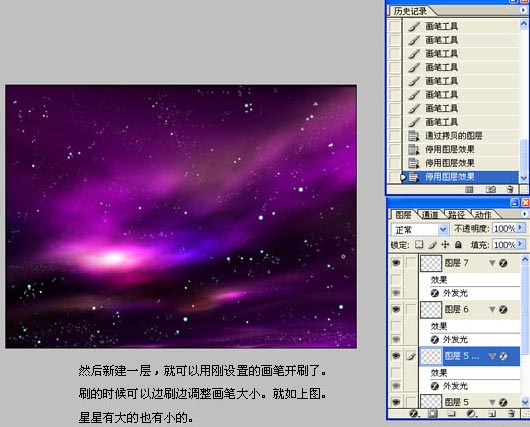The height and width of the screenshot is (427, 530).
Task: Open the Layers panel flyout menu arrow
Action: coord(525,214)
